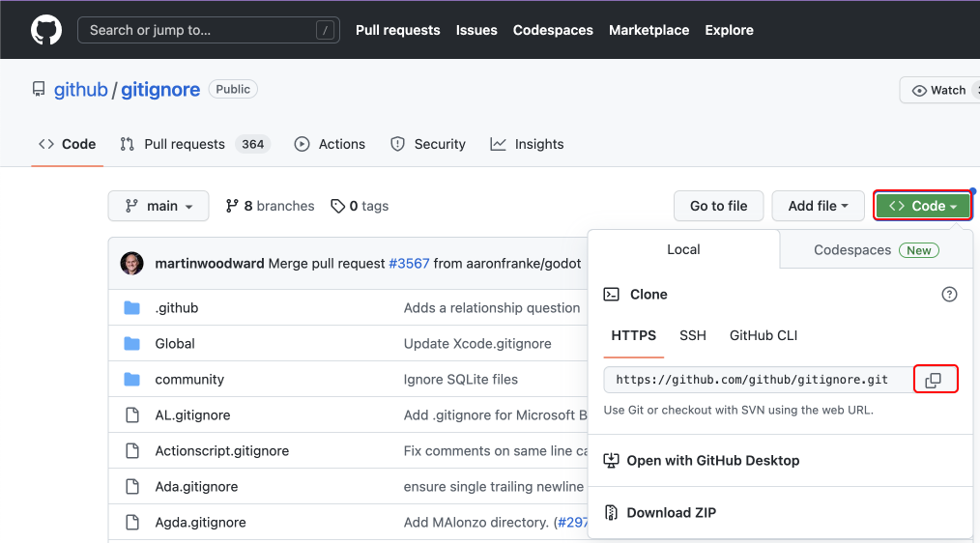The height and width of the screenshot is (543, 980).
Task: Open the Actionscript.gitignore file
Action: 222,450
